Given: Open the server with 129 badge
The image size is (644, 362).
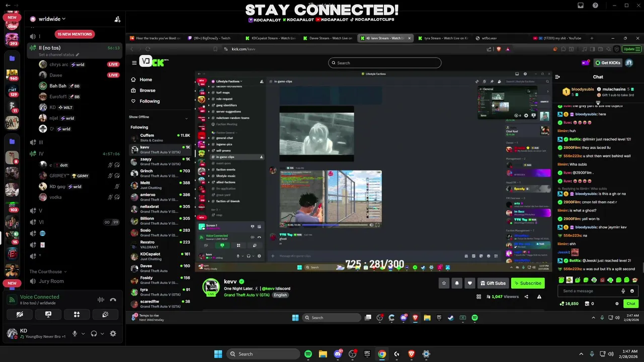Looking at the screenshot, I should pos(12,91).
